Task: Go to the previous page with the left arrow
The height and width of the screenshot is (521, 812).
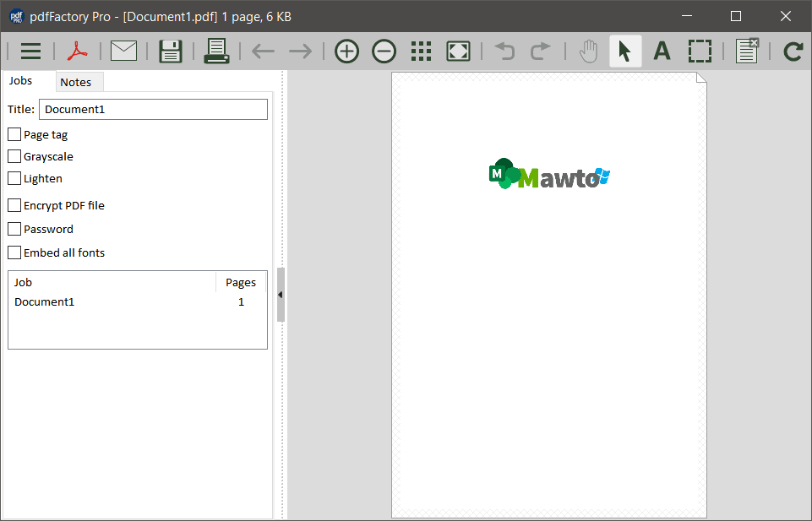Action: (263, 52)
